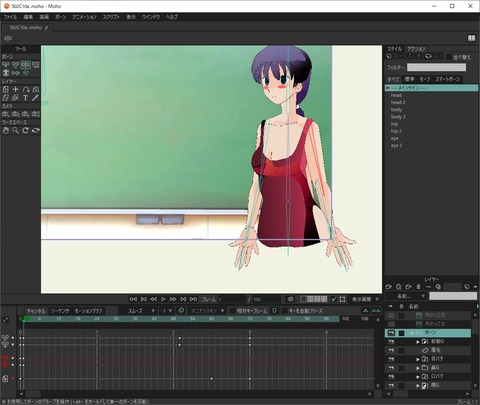Screen dimensions: 480x405
Task: Open the 名前 dropdown in Layers panel
Action: 406,296
